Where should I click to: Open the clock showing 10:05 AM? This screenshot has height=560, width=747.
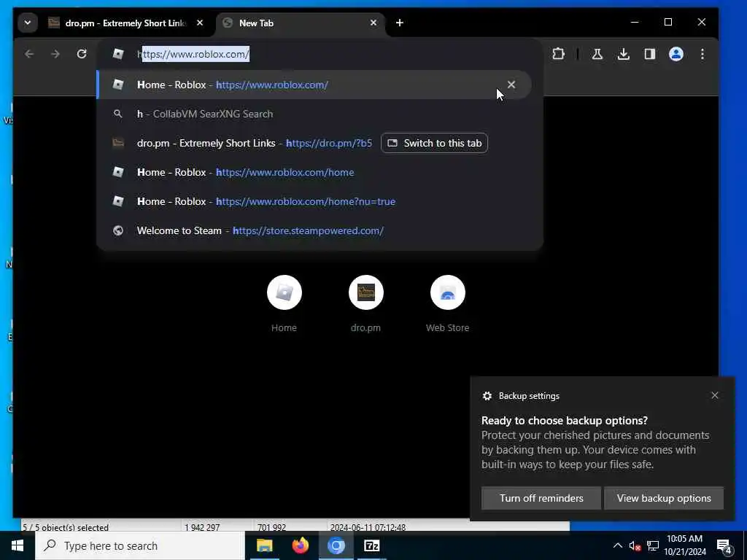(x=684, y=545)
